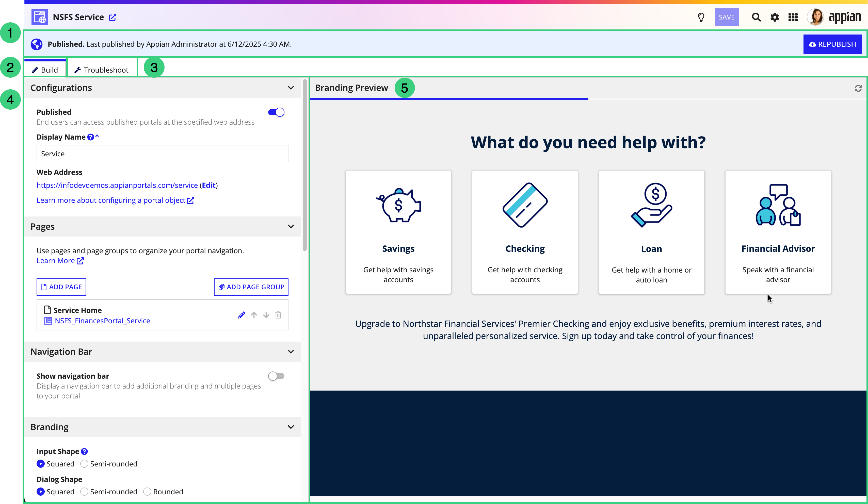
Task: Click the Savings piggy bank icon
Action: coord(398,205)
